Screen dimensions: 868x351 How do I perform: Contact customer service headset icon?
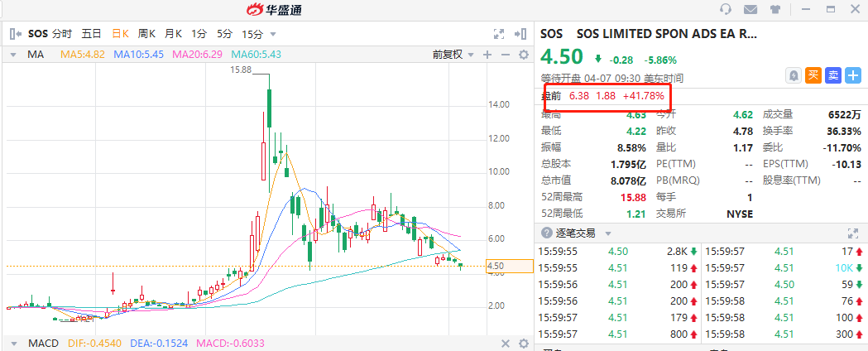click(726, 9)
